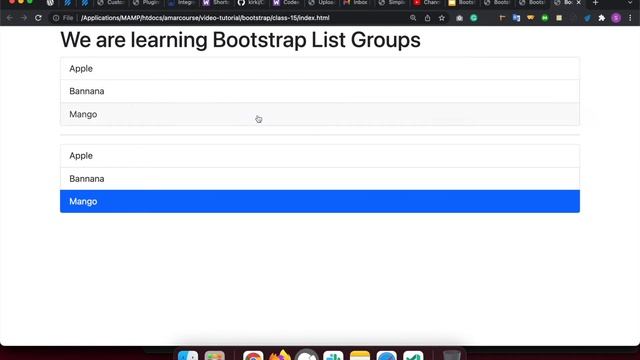The width and height of the screenshot is (640, 360).
Task: Switch to the Gmail Inbox tab
Action: (x=356, y=2)
